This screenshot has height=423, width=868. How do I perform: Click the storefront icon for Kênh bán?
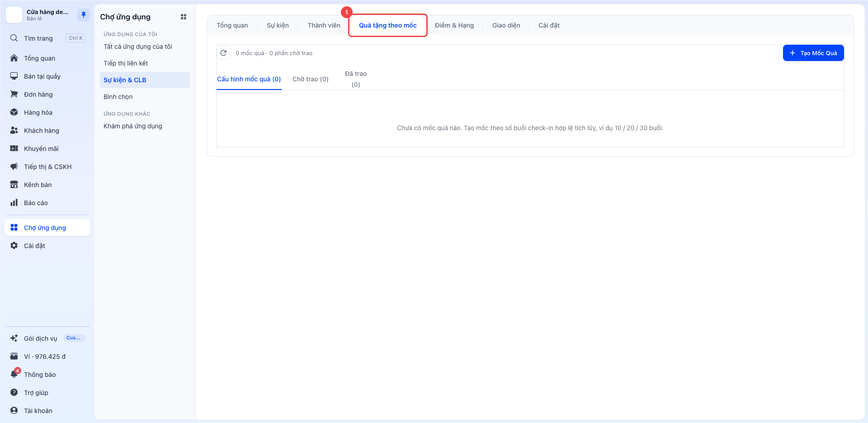(14, 184)
